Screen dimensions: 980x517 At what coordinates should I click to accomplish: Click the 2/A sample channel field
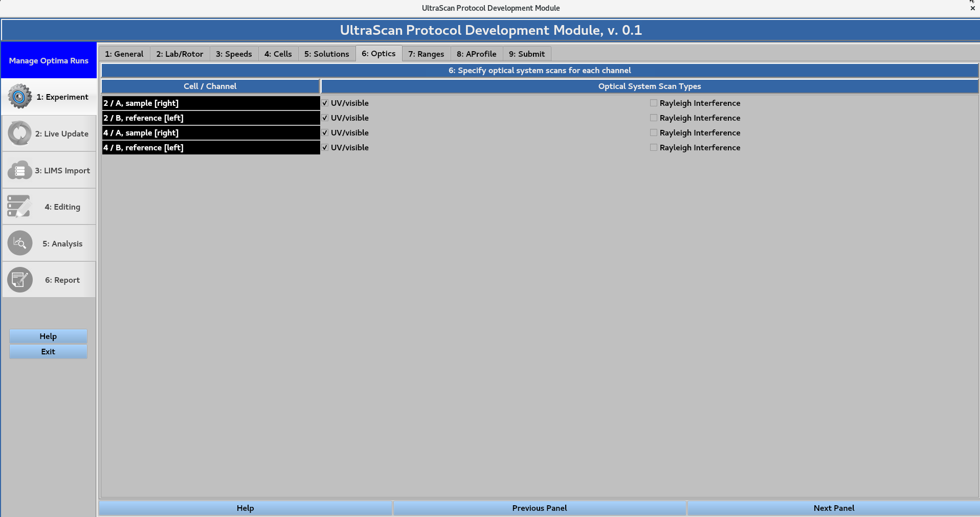(x=211, y=103)
